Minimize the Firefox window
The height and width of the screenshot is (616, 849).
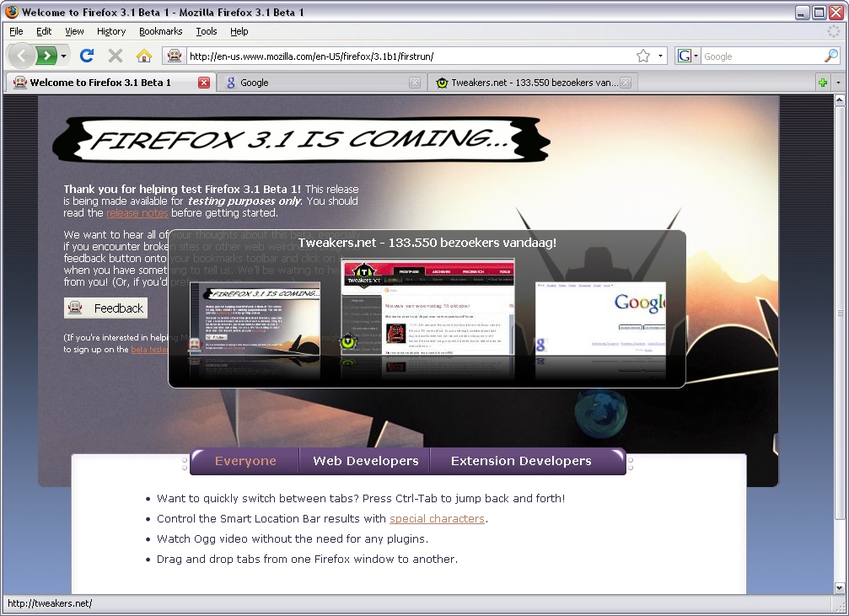pyautogui.click(x=803, y=12)
